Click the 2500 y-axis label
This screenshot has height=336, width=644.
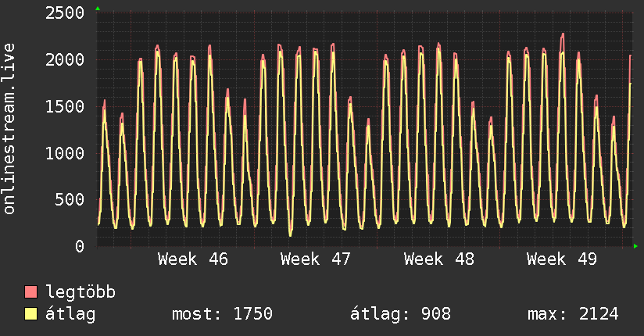click(65, 13)
